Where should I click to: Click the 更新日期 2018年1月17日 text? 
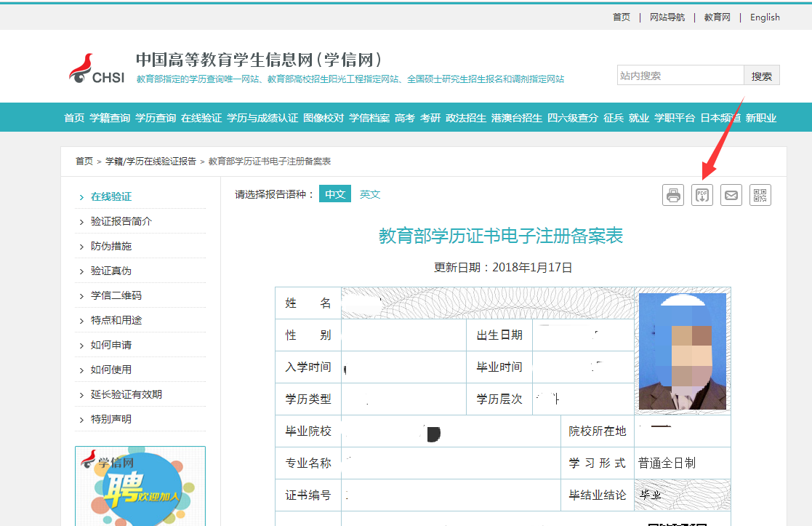coord(503,268)
